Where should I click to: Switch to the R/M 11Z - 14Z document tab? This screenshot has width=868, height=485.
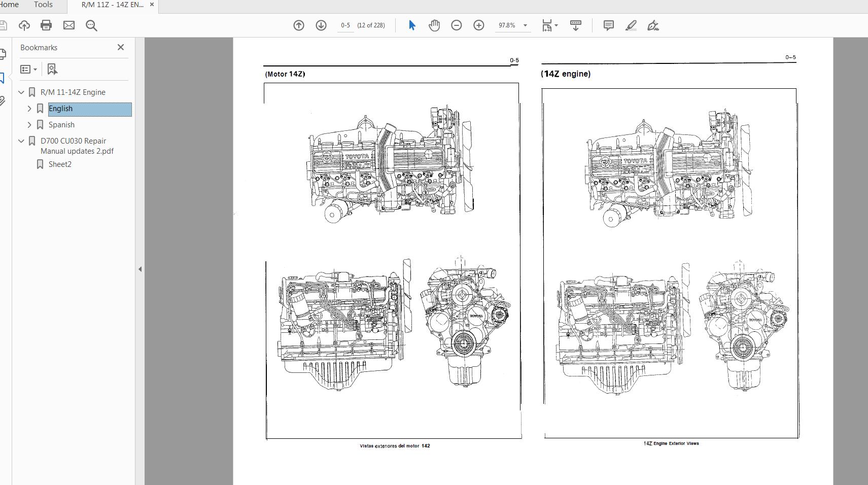(113, 5)
